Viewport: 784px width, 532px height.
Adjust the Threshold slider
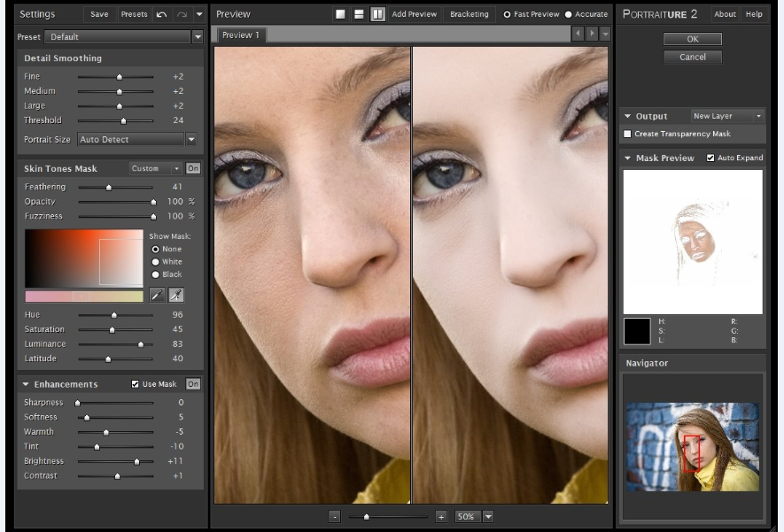coord(123,121)
